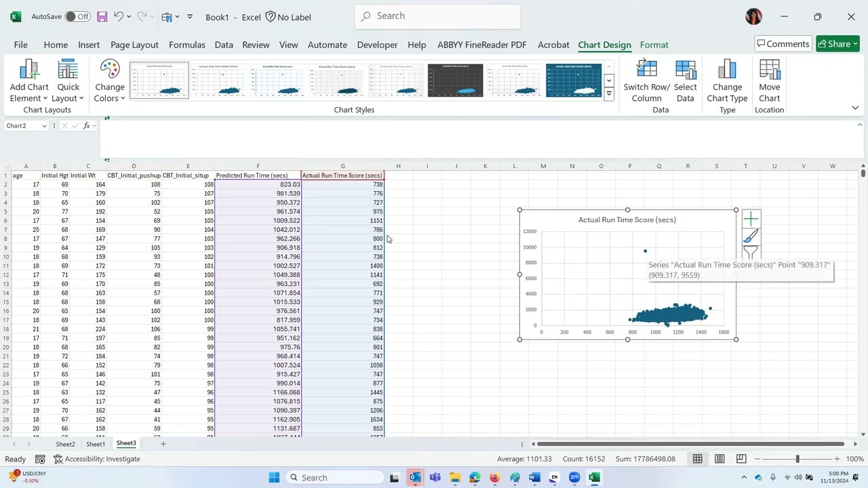Open the Comments pane
The width and height of the screenshot is (868, 488).
coord(783,44)
